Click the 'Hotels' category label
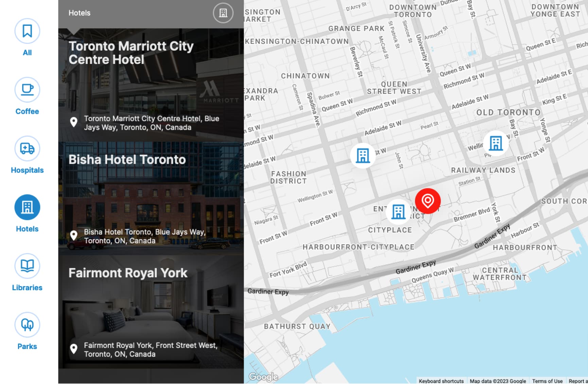Screen dimensions: 588x384 coord(27,229)
